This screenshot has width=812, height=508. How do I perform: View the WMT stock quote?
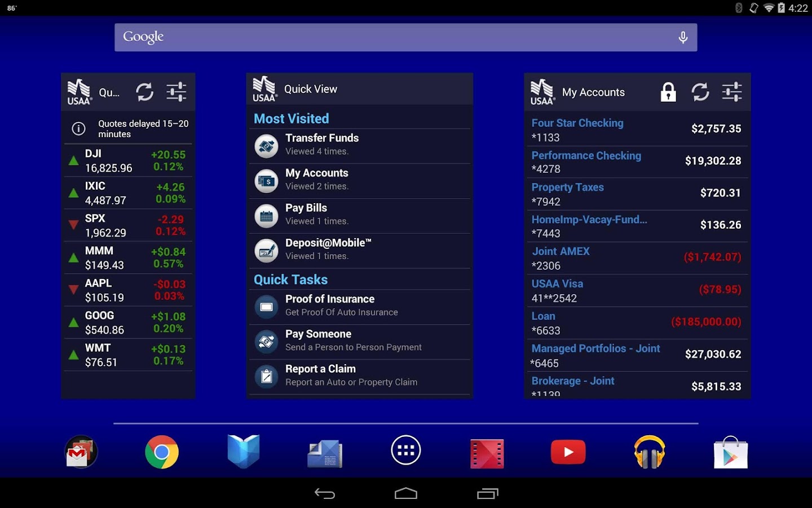point(129,355)
